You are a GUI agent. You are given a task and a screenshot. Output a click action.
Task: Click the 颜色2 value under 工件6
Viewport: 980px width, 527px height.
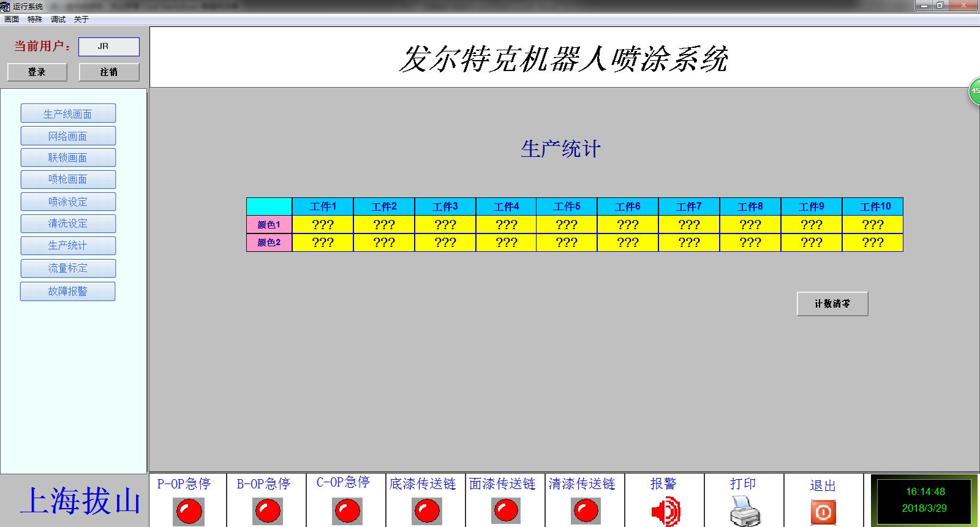(628, 243)
